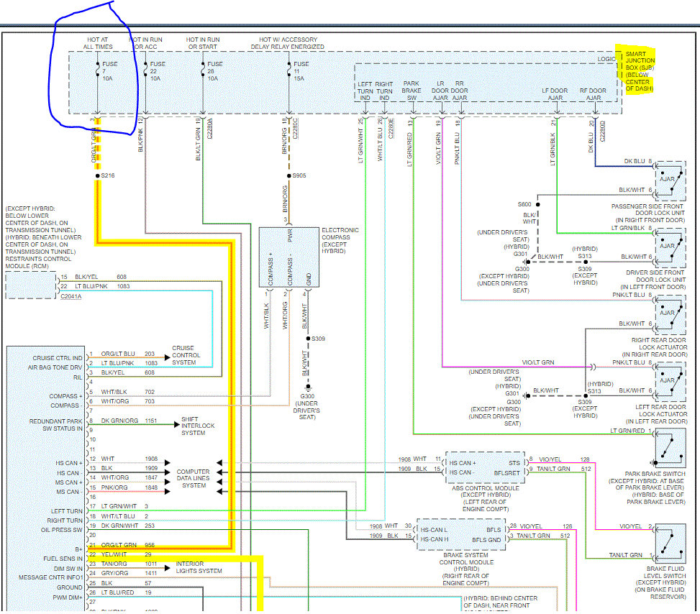Click the C2280D connector reference

[x=602, y=132]
